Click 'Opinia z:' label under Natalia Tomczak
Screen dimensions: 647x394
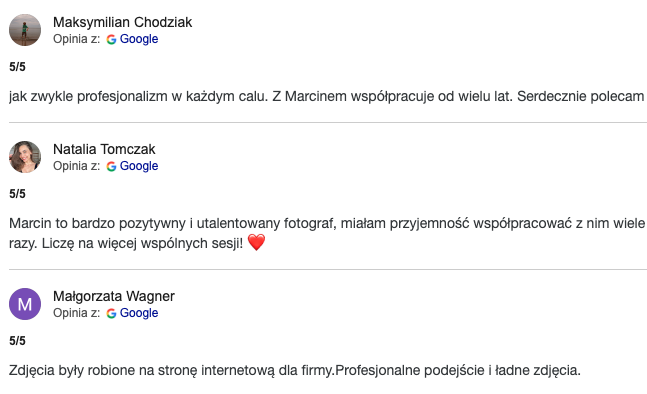[x=76, y=166]
